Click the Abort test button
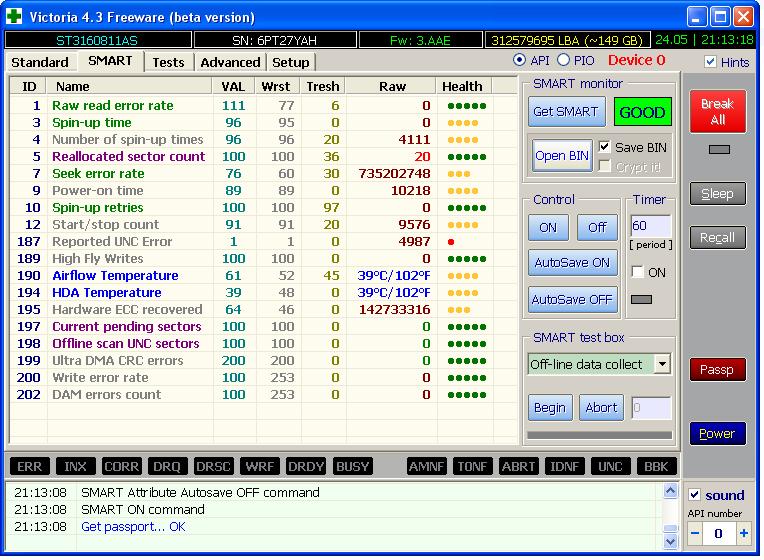The height and width of the screenshot is (560, 764). (601, 407)
